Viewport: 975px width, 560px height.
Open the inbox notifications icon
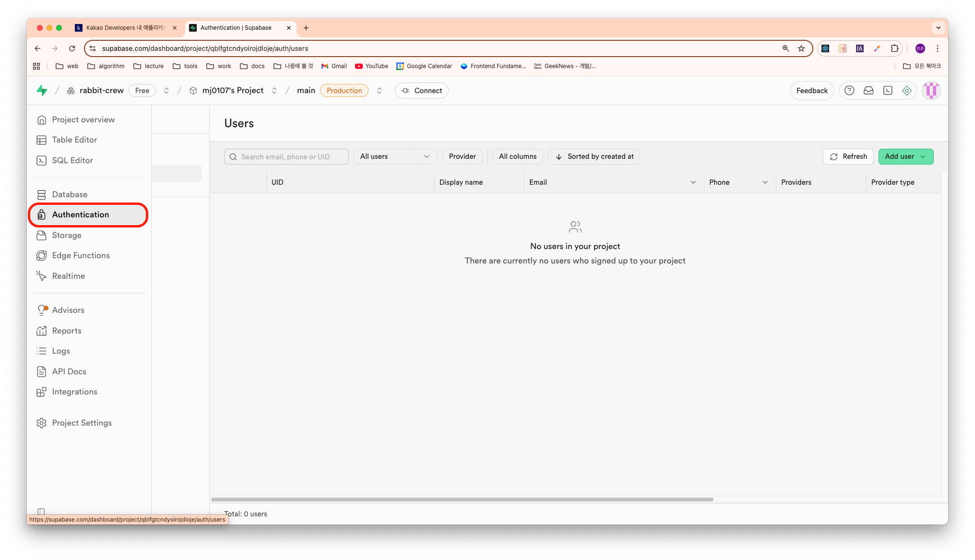click(x=868, y=90)
